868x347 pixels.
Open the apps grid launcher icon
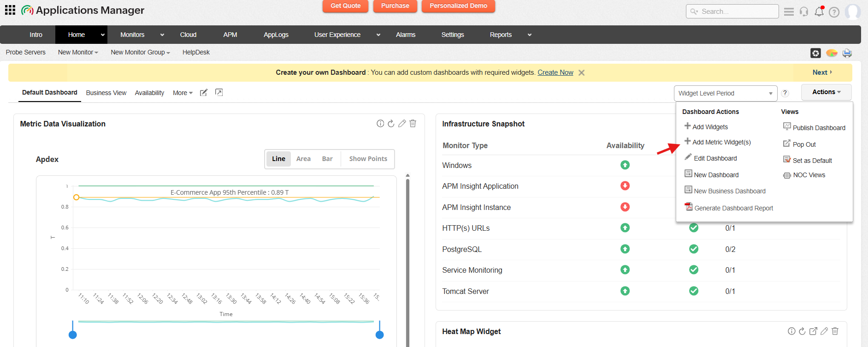10,10
